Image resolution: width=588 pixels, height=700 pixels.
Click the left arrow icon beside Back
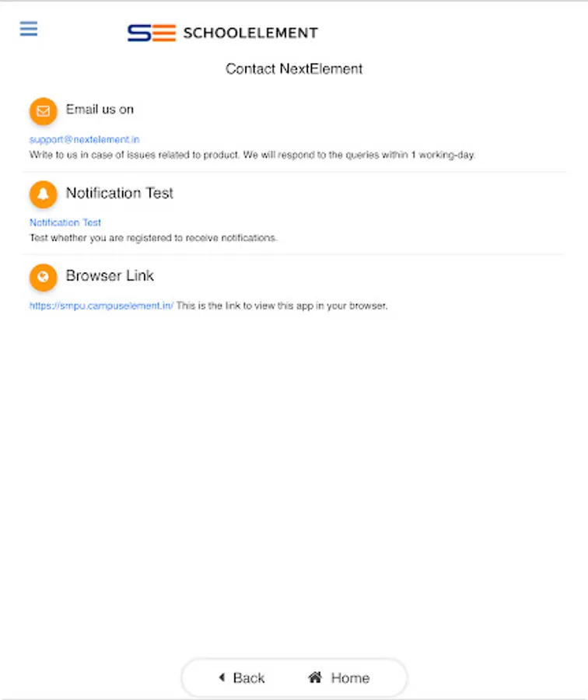click(x=222, y=677)
